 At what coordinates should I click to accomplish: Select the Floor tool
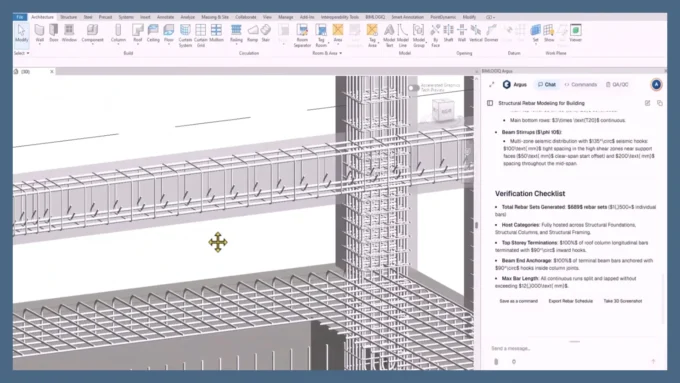pyautogui.click(x=169, y=33)
